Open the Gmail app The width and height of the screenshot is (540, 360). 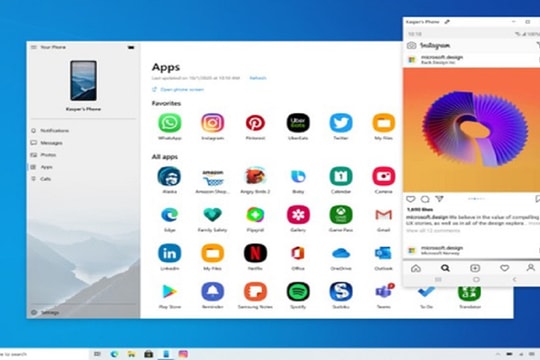(x=383, y=215)
